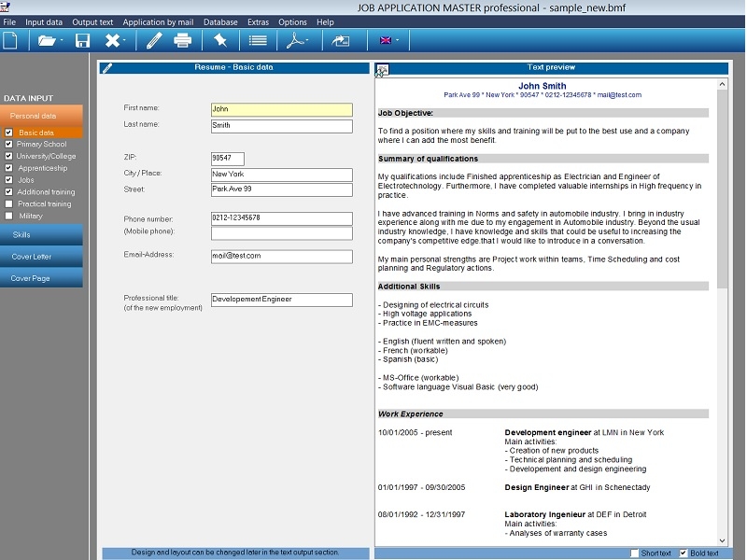Open the File menu
The height and width of the screenshot is (560, 747).
coord(9,21)
